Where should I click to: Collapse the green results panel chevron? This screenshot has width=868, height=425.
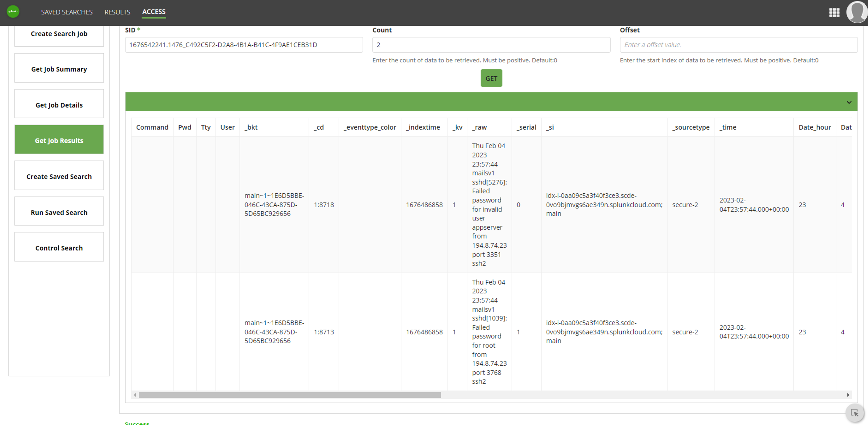(849, 102)
